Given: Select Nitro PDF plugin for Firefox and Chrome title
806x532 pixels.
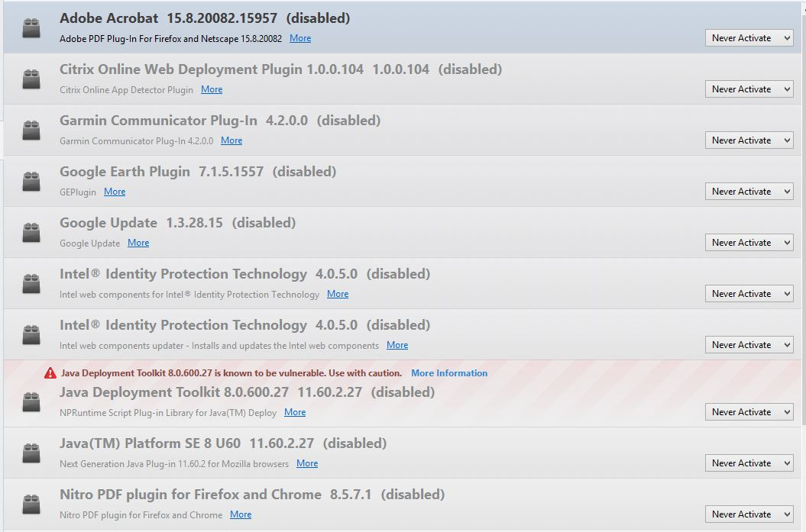Looking at the screenshot, I should point(190,495).
